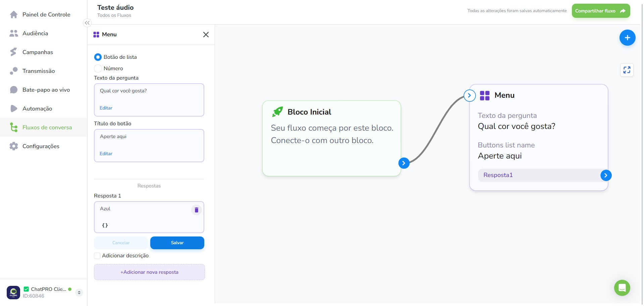Delete Resposta 1 with the trash icon
This screenshot has width=644, height=306.
[x=197, y=210]
